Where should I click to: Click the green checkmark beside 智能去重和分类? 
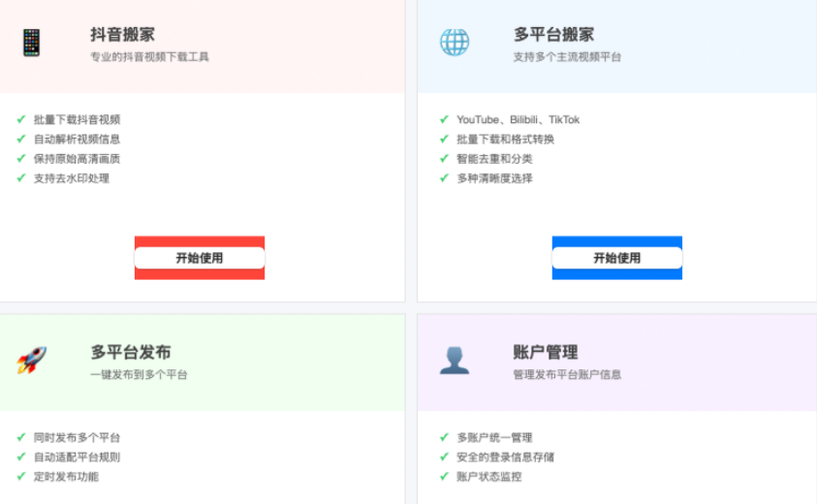(x=444, y=158)
